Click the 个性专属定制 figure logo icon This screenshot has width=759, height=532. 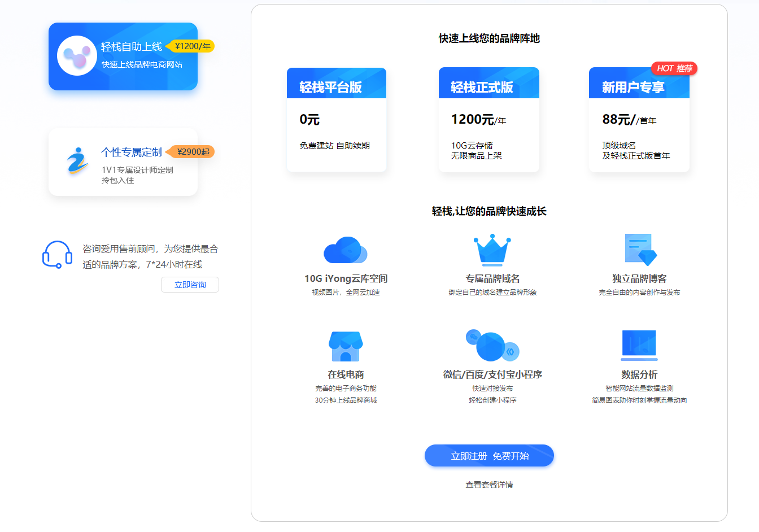[77, 161]
